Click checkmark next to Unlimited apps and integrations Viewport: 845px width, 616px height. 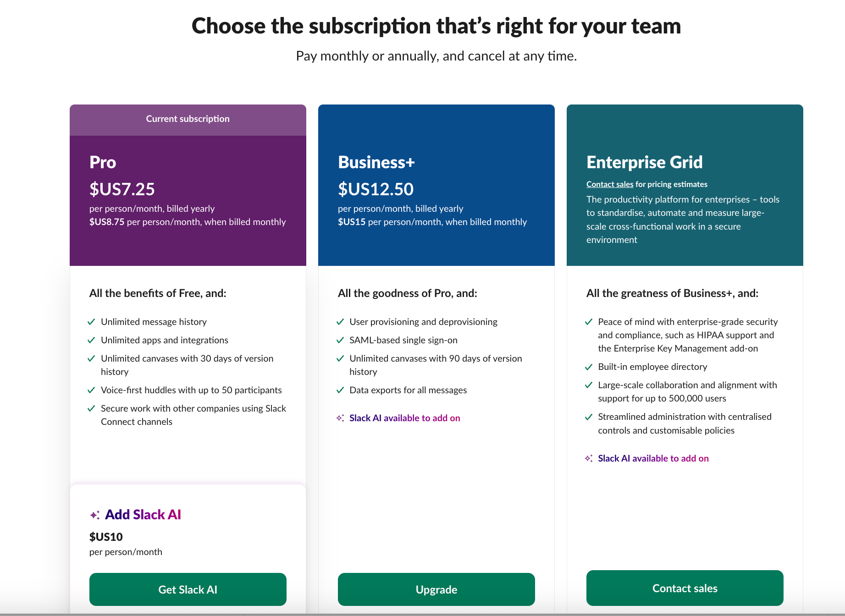click(x=91, y=340)
